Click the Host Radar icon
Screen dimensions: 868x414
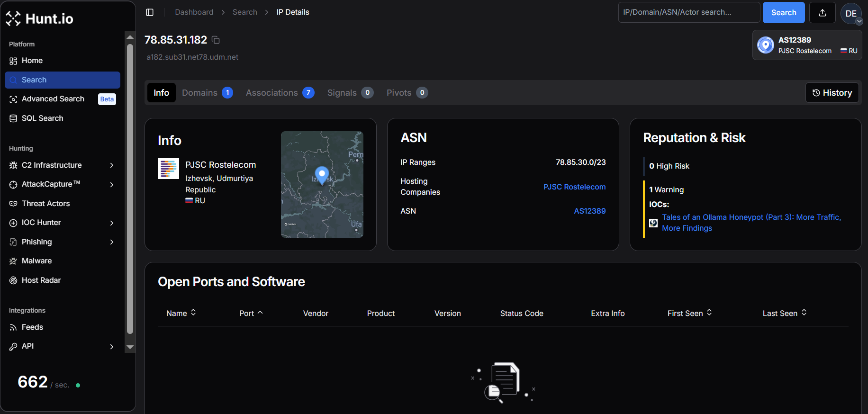(x=13, y=280)
